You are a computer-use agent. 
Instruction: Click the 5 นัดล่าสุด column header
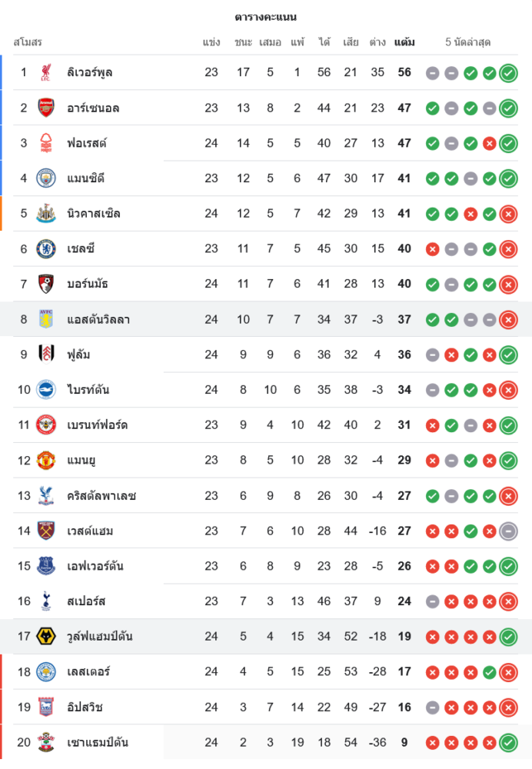(468, 42)
